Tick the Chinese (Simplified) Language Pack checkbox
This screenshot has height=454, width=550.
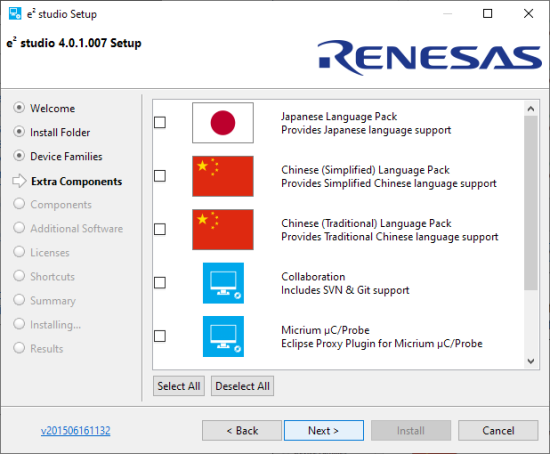pos(160,176)
